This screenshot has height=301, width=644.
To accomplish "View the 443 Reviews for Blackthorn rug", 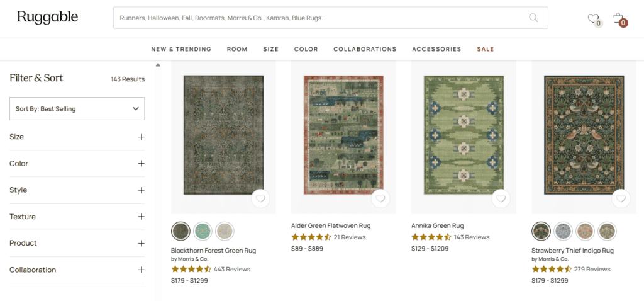I will (231, 270).
